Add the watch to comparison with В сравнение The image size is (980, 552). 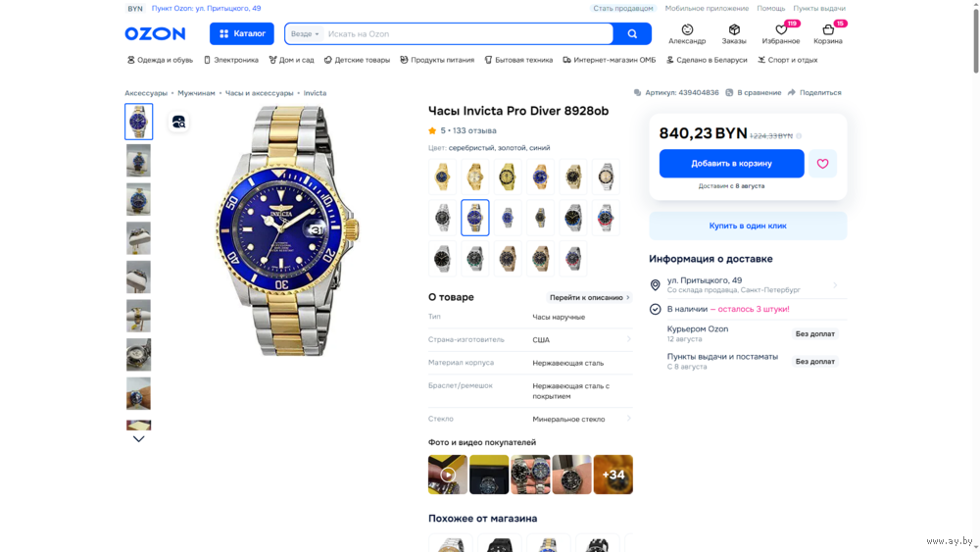tap(753, 92)
